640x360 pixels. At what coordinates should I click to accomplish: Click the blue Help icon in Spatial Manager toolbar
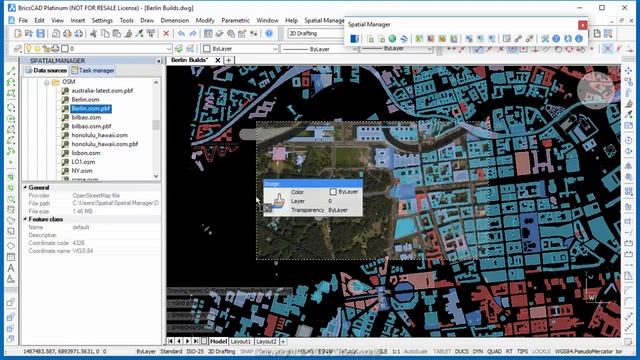click(556, 39)
